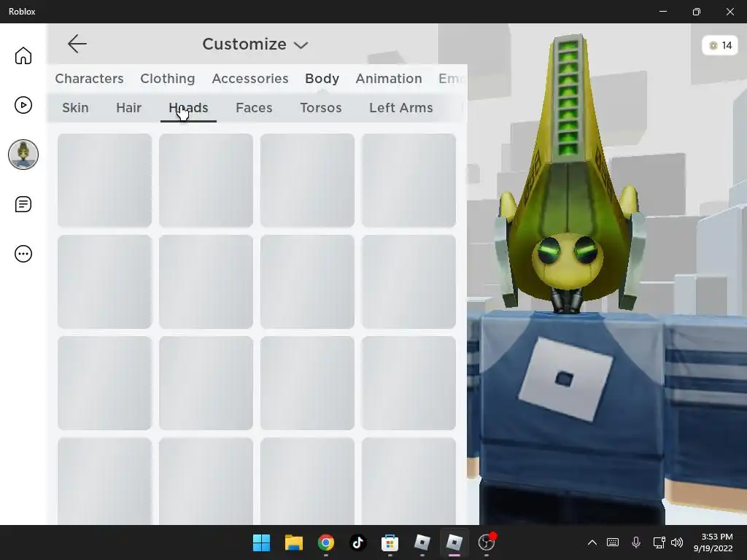Screen dimensions: 747x560
Task: Show hidden system tray icons chevron
Action: [x=592, y=542]
